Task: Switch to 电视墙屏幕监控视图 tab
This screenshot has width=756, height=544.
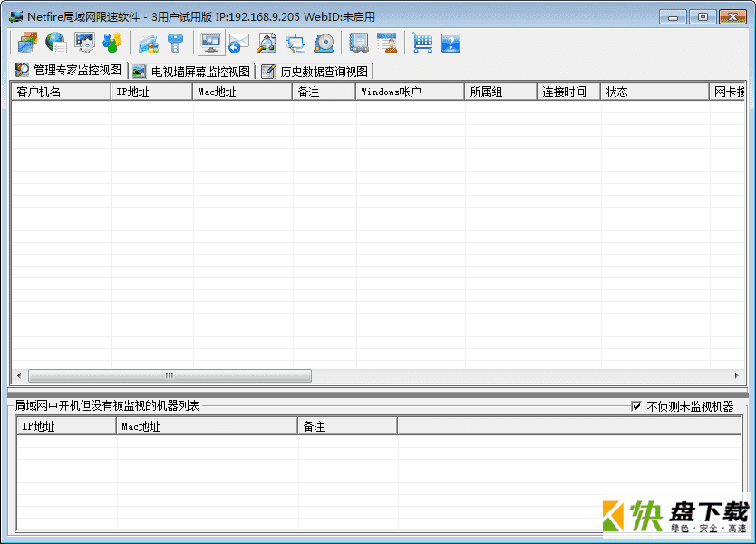Action: 191,72
